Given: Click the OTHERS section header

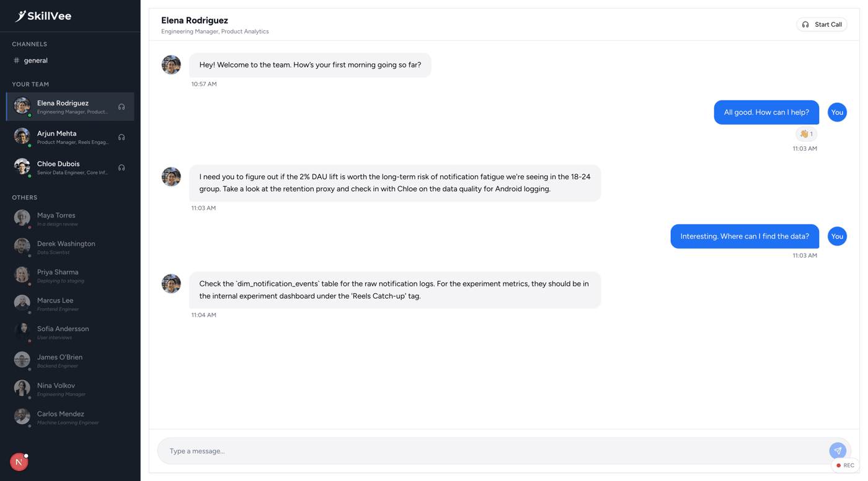Looking at the screenshot, I should pyautogui.click(x=25, y=198).
